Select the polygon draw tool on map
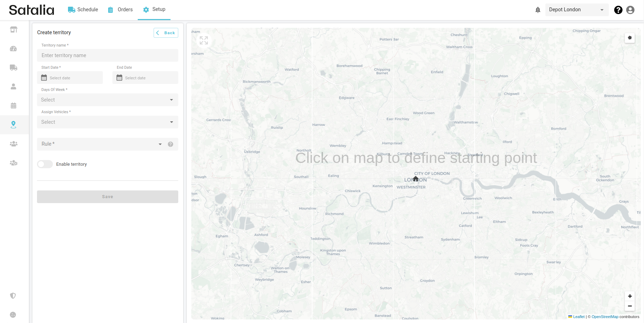 coord(630,38)
